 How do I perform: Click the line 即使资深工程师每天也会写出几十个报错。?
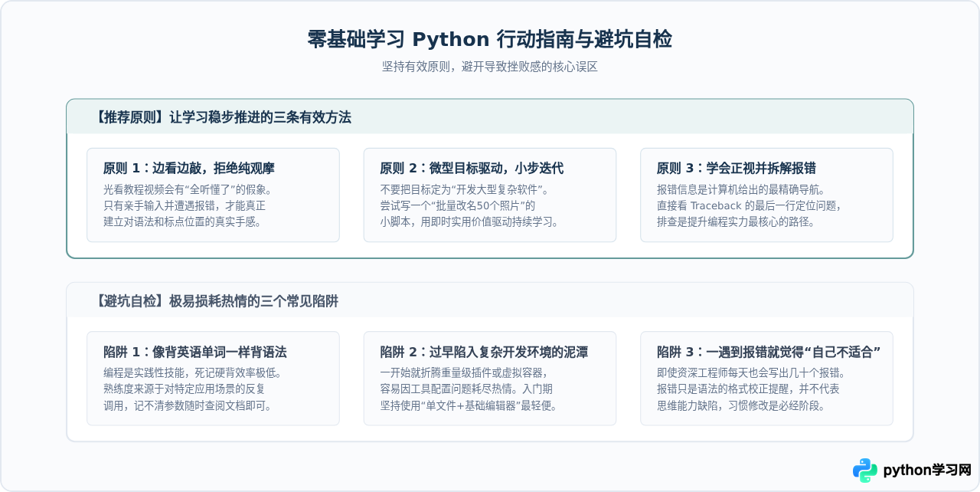[751, 373]
